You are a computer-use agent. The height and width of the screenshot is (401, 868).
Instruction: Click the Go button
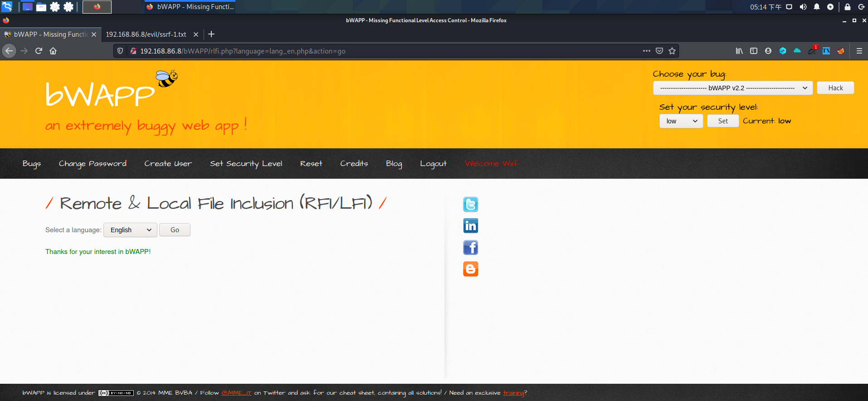pyautogui.click(x=175, y=230)
